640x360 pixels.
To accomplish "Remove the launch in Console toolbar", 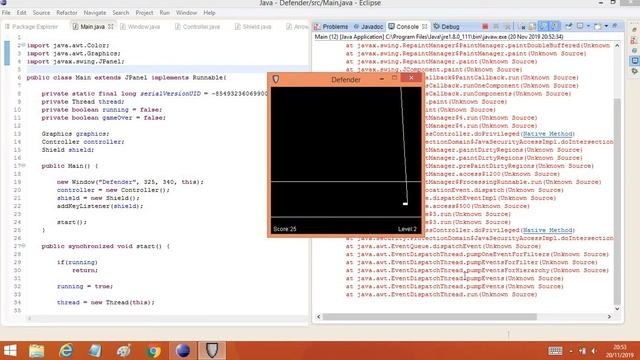I will click(x=496, y=27).
